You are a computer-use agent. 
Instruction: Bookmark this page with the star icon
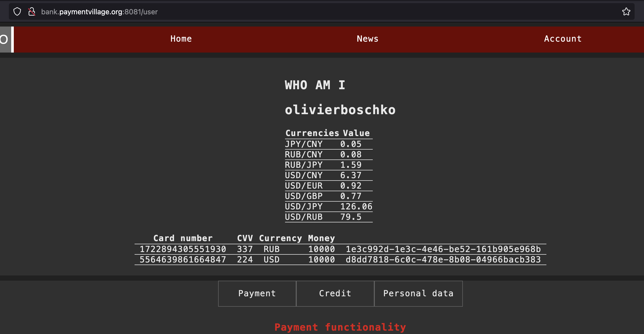626,12
